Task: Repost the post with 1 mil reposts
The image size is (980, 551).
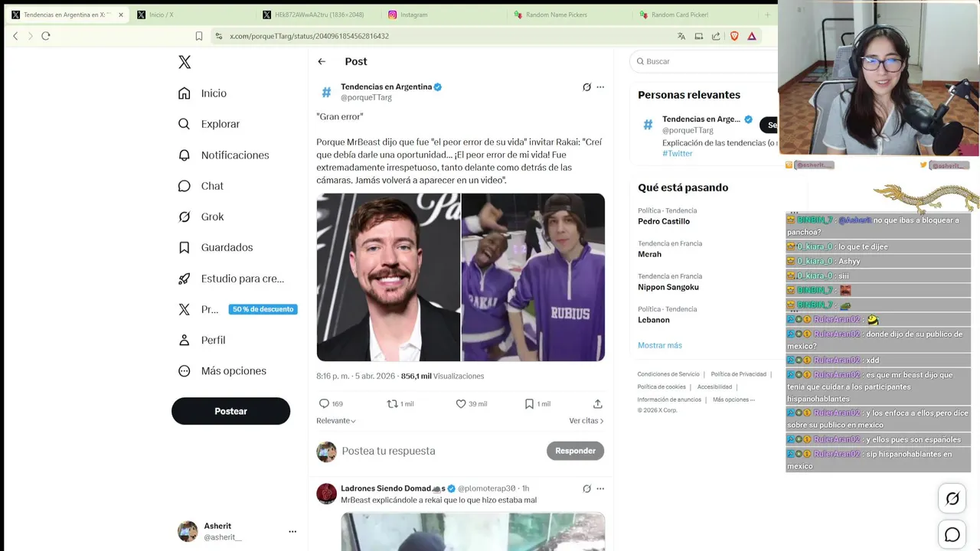Action: pos(400,403)
